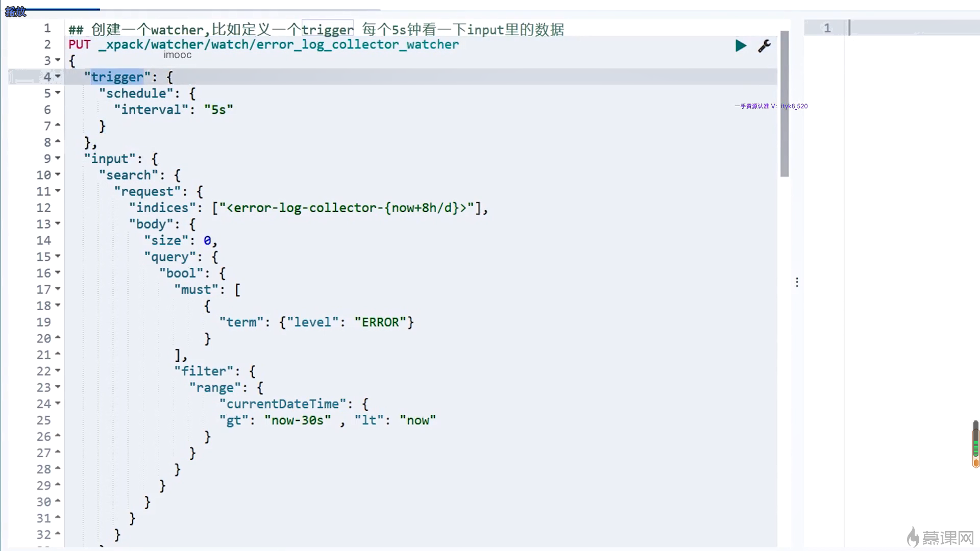The width and height of the screenshot is (980, 551).
Task: Fold the "schedule" block at line 5
Action: (x=58, y=93)
